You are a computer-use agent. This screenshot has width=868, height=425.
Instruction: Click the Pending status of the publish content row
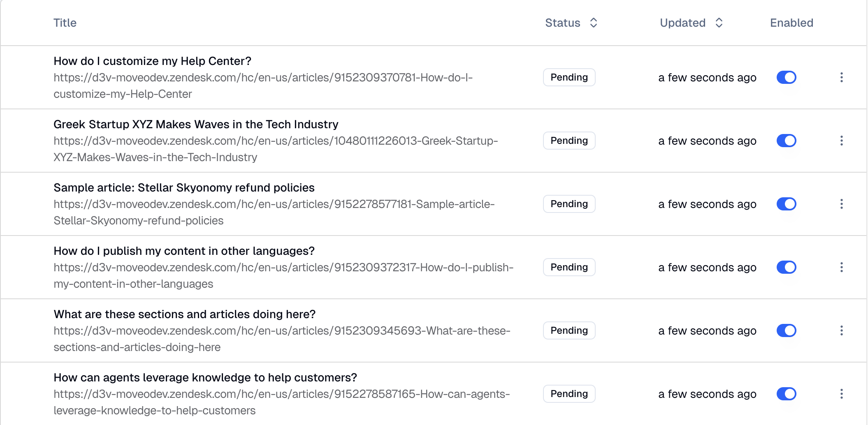coord(569,267)
